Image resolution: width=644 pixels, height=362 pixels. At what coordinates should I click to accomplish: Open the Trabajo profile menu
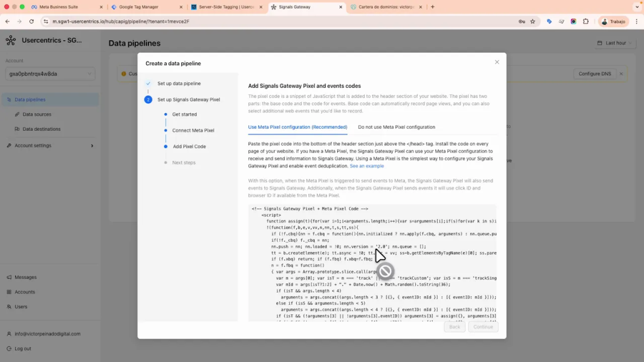613,21
